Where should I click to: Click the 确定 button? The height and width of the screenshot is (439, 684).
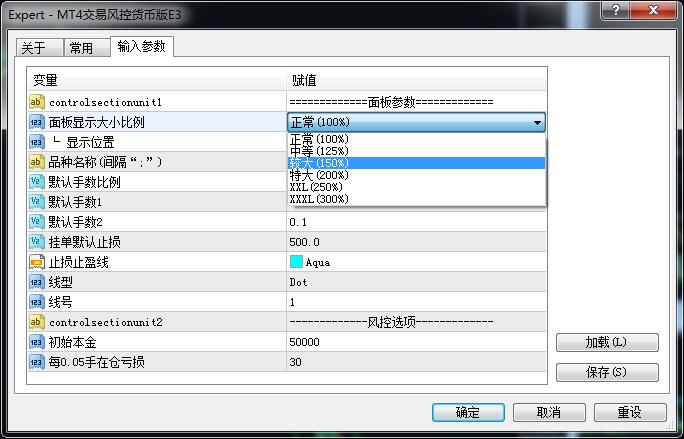pyautogui.click(x=468, y=412)
